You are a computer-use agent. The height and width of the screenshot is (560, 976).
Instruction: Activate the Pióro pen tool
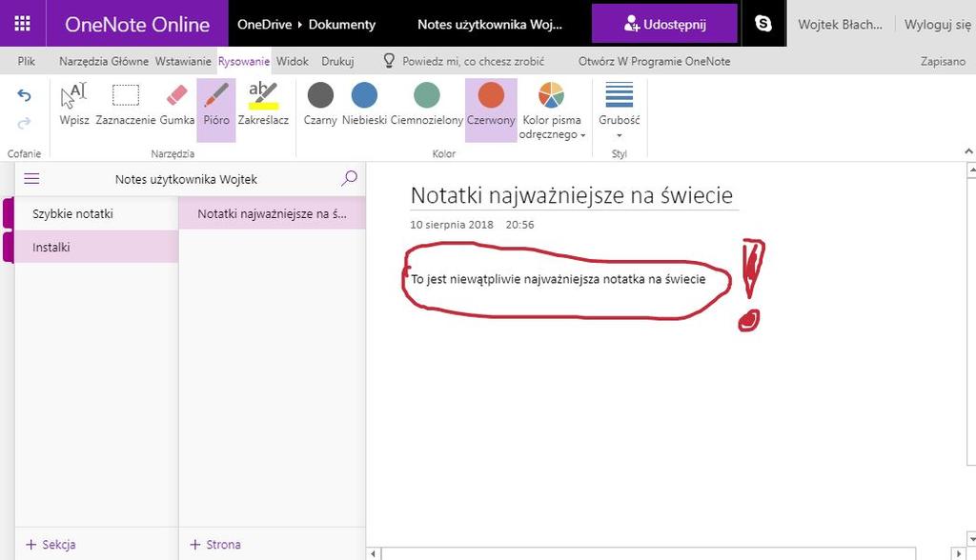pyautogui.click(x=216, y=110)
